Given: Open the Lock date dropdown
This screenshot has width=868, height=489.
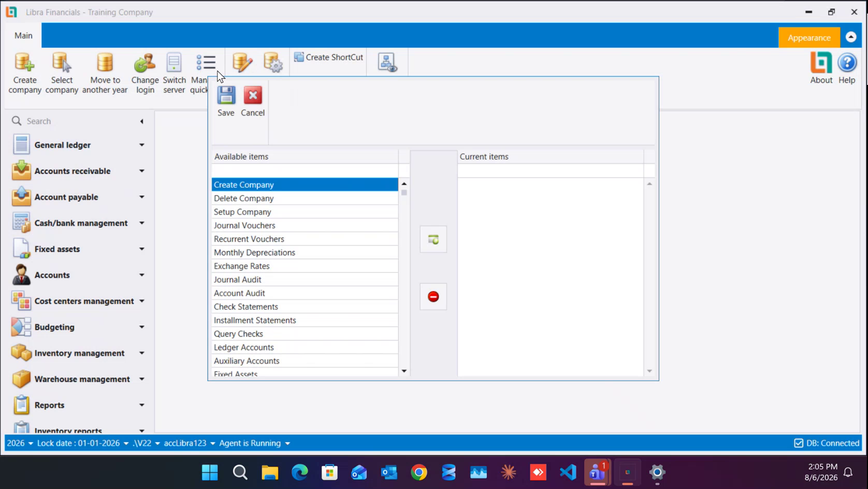Looking at the screenshot, I should (83, 443).
